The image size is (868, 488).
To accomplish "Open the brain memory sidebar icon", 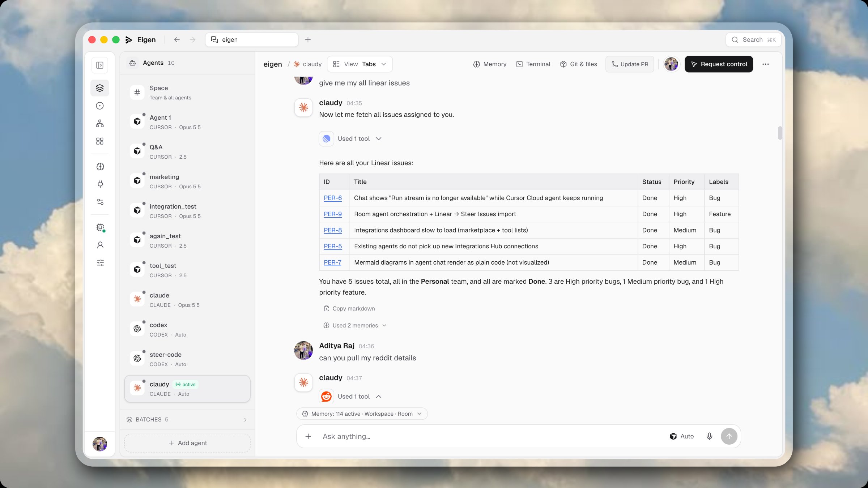I will coord(100,166).
